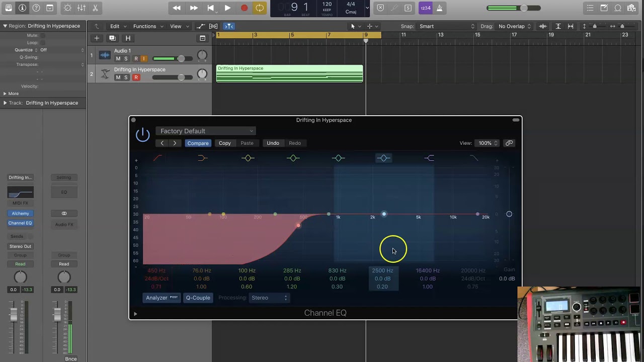Toggle the Count-in 1234 button
The image size is (644, 362).
426,8
